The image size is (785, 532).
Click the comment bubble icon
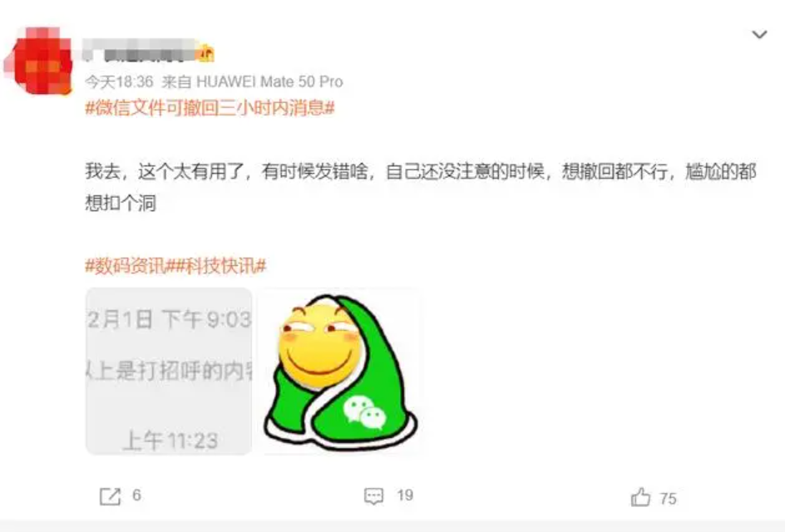point(373,496)
